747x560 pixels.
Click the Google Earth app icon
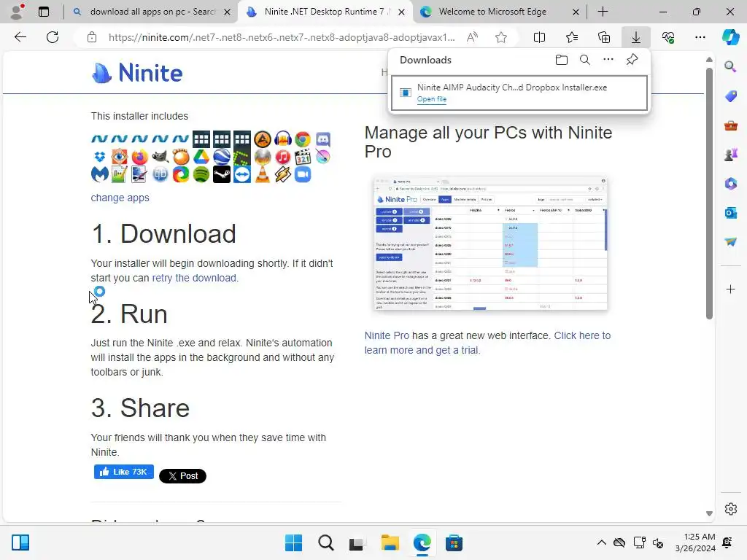click(222, 157)
